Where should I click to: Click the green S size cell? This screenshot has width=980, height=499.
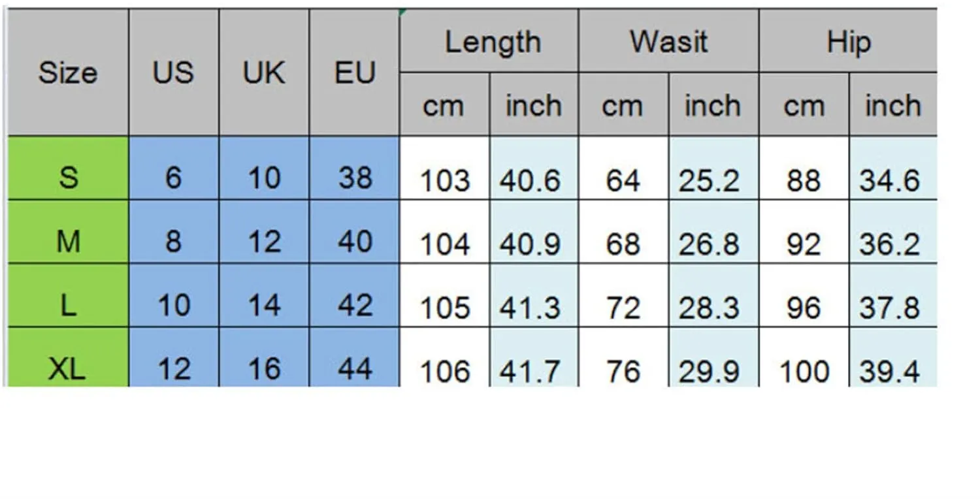click(68, 168)
